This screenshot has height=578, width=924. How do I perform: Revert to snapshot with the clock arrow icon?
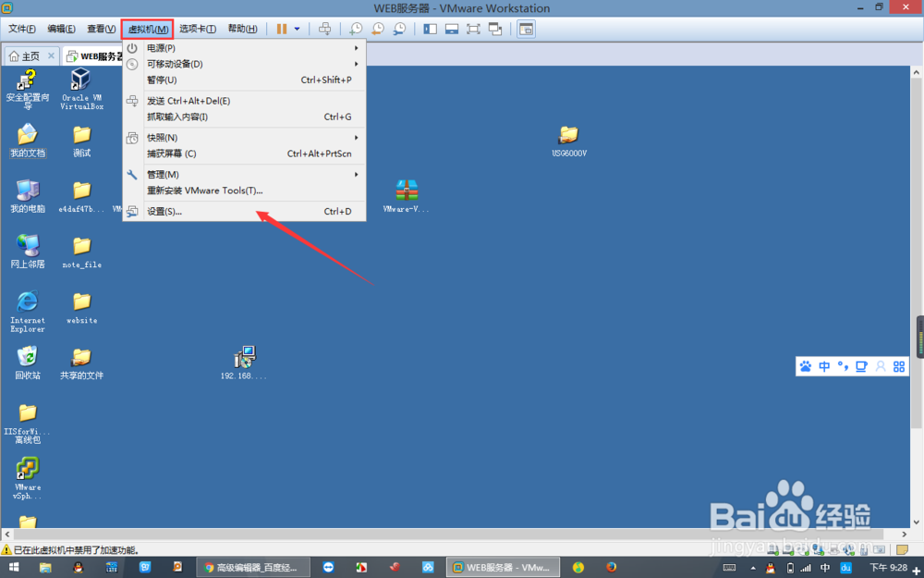pos(378,29)
